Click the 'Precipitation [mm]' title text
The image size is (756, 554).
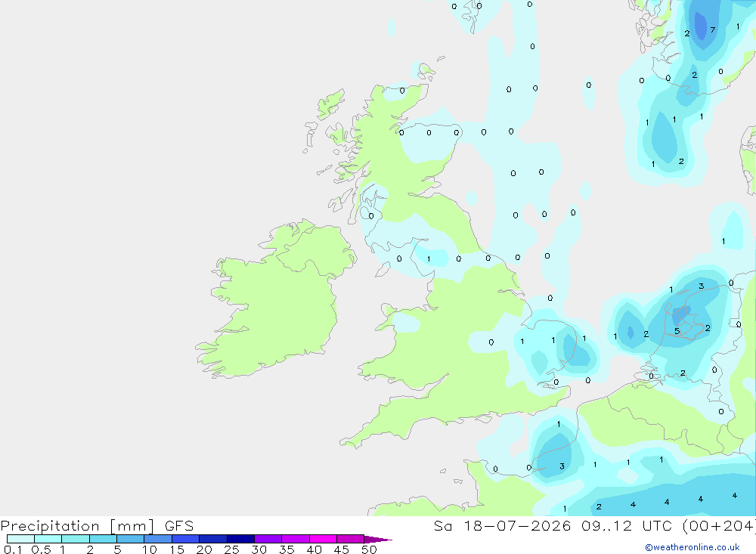pos(77,526)
